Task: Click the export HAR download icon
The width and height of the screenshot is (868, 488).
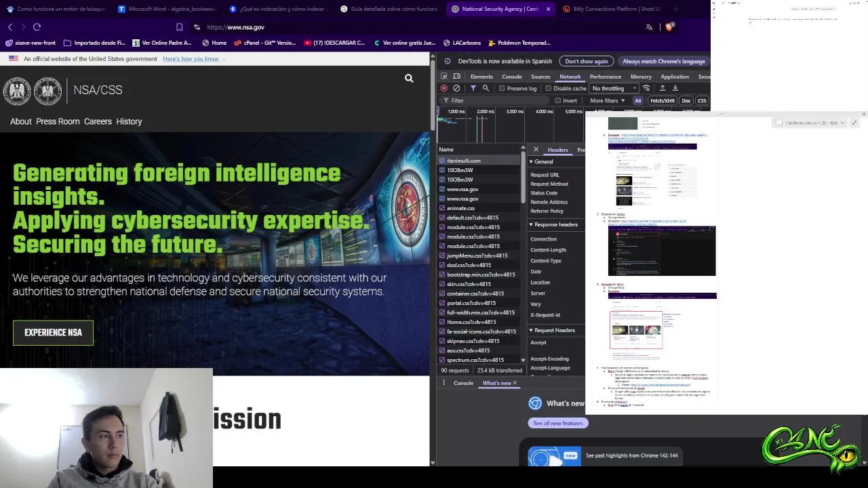Action: coord(675,88)
